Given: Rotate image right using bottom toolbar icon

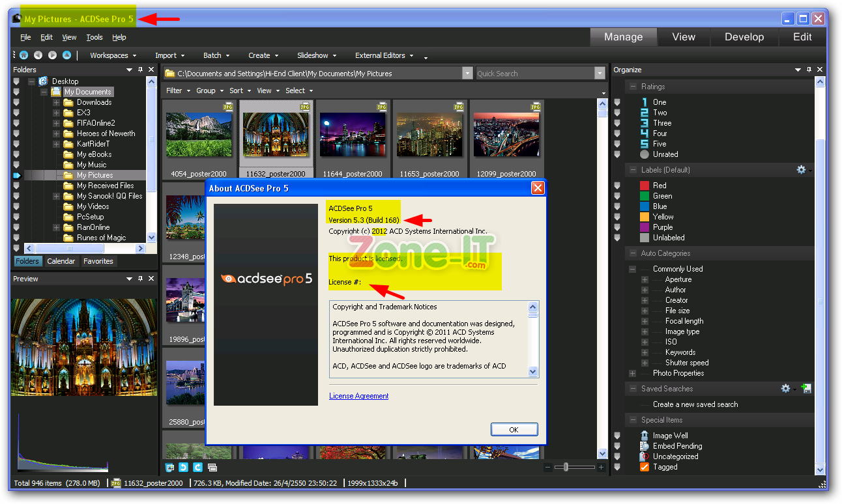Looking at the screenshot, I should (x=197, y=468).
